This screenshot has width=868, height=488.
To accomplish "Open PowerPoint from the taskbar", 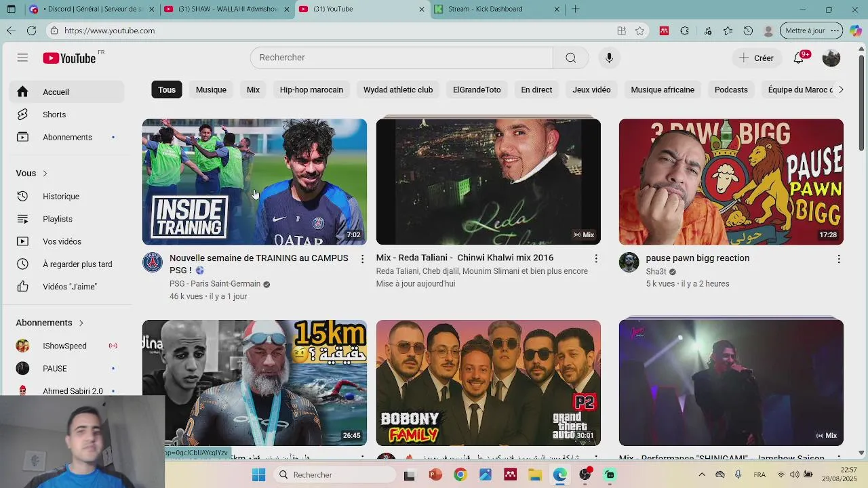I will pyautogui.click(x=435, y=475).
